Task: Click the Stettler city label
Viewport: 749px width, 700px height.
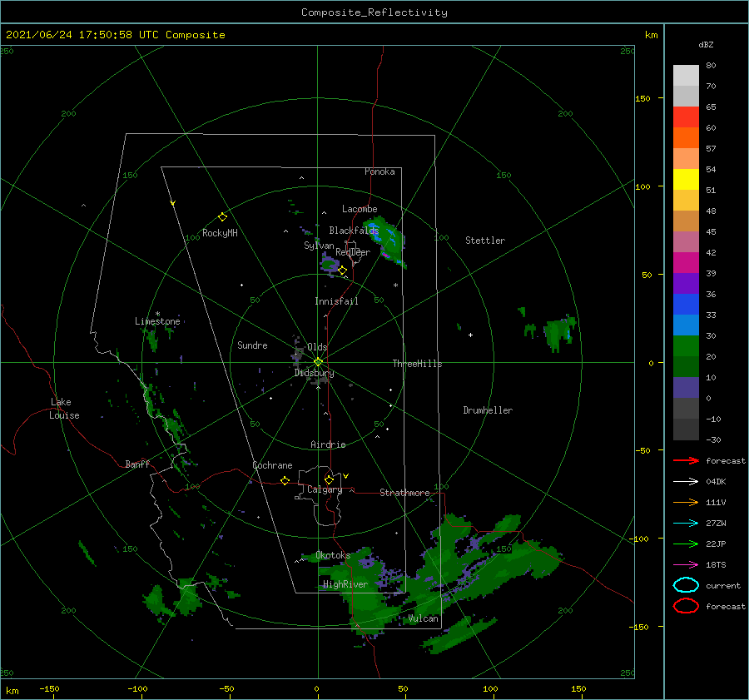Action: (x=485, y=241)
